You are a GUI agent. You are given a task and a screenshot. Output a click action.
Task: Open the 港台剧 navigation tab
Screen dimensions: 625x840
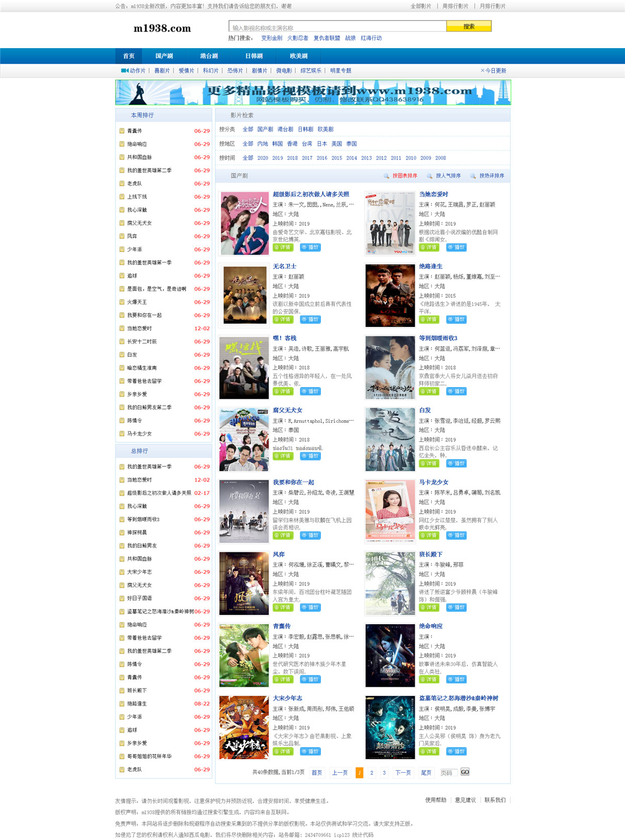pos(209,56)
